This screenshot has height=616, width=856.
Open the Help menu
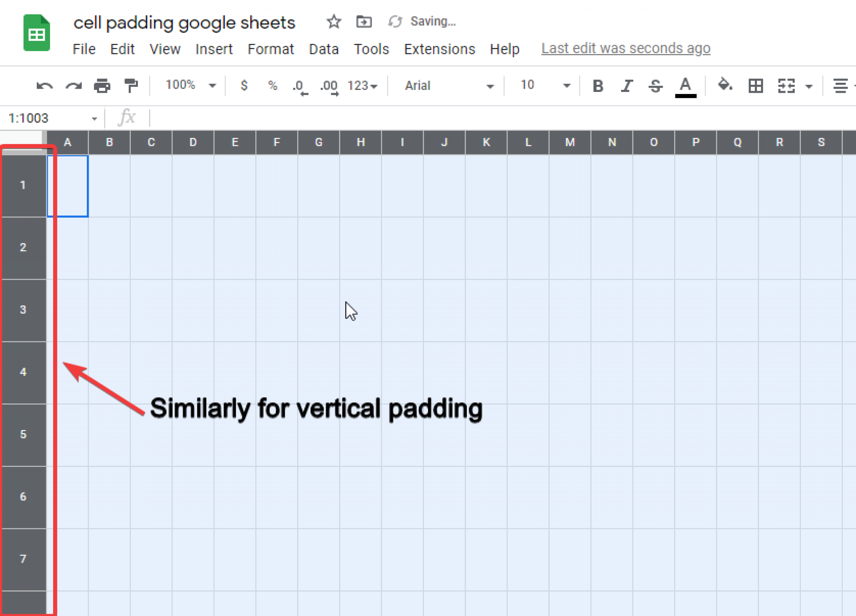(505, 49)
